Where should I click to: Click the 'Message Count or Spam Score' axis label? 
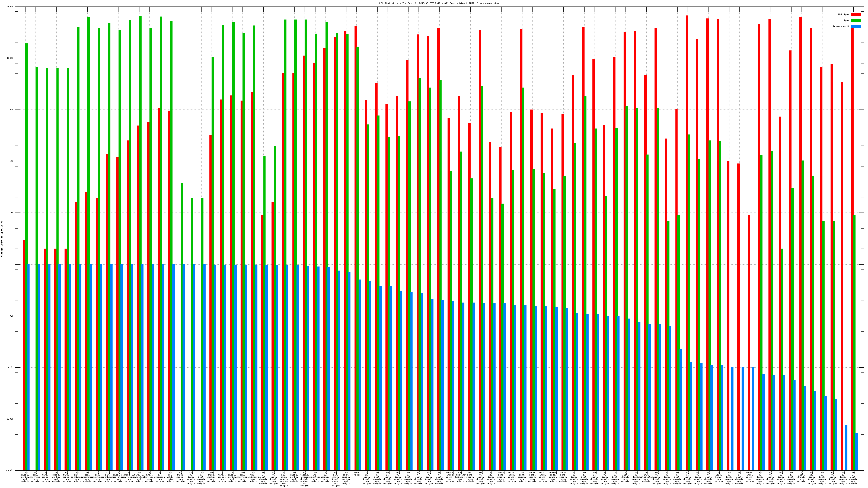tap(2, 239)
